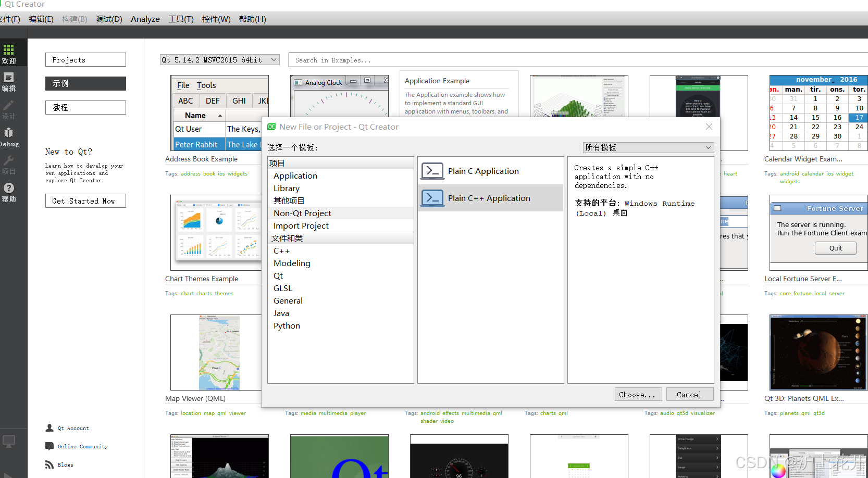
Task: Click the Online Community chat icon
Action: [49, 446]
